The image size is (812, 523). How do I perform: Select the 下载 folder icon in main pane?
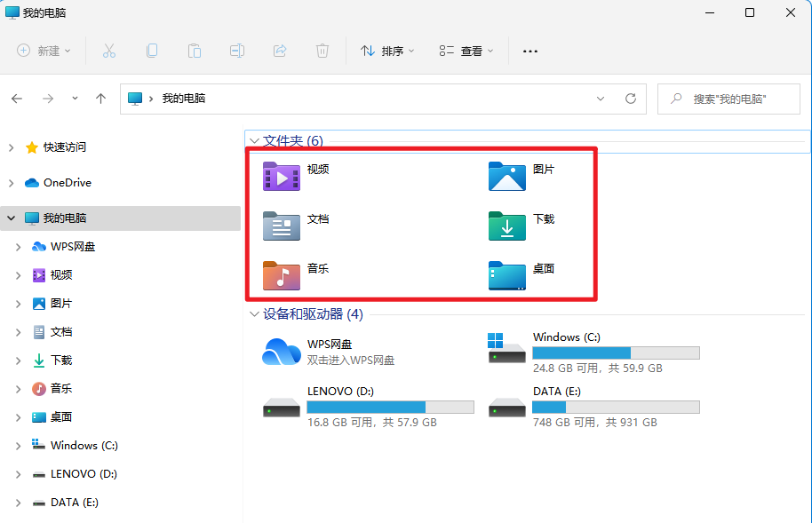pos(507,226)
